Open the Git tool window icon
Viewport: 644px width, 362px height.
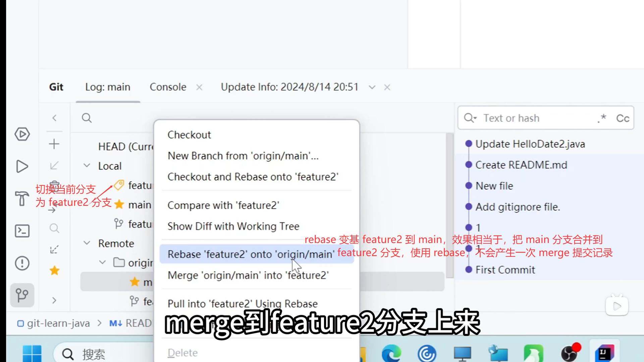pos(22,295)
